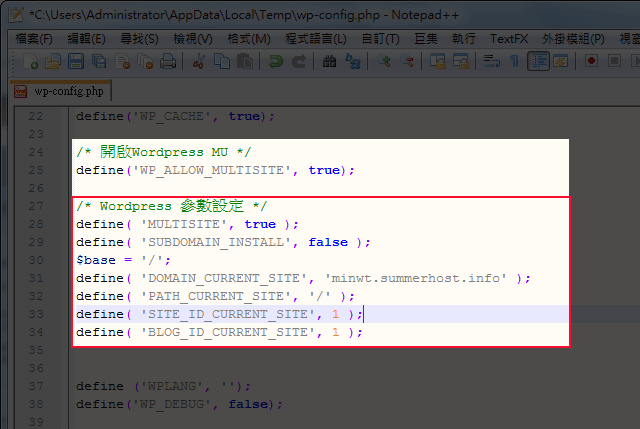Click the $base variable on line 30

pos(96,260)
